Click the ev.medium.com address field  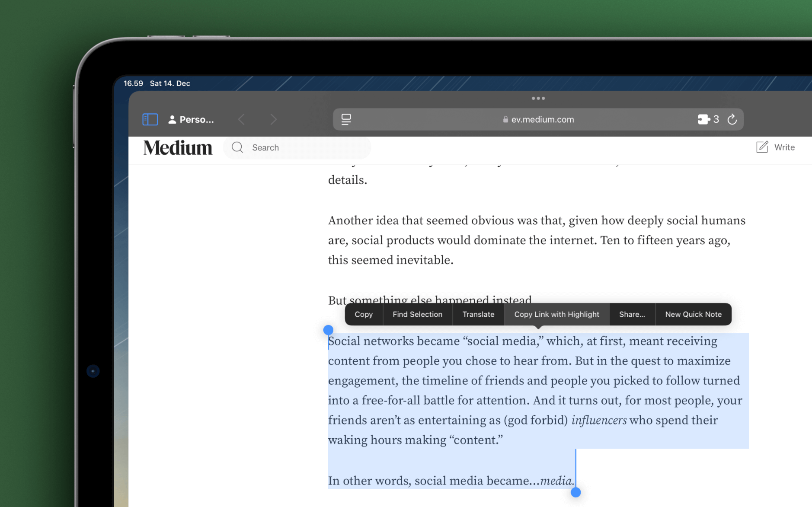(538, 119)
